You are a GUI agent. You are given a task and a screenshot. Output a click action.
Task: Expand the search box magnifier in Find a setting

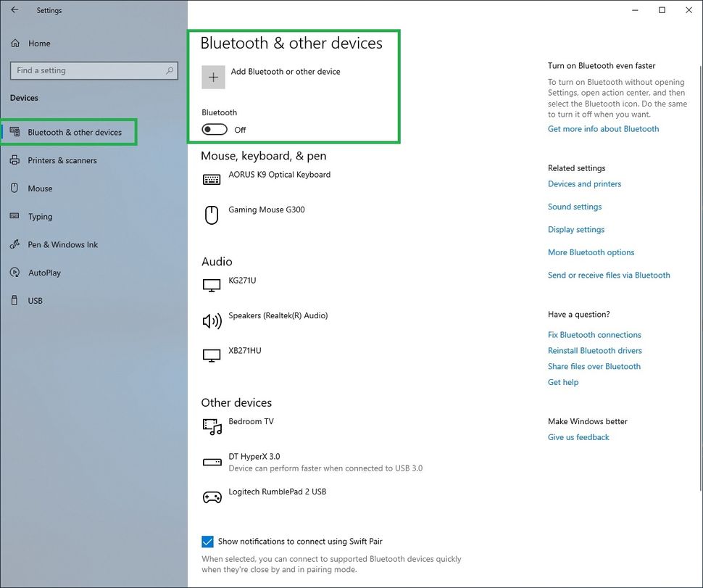point(168,70)
